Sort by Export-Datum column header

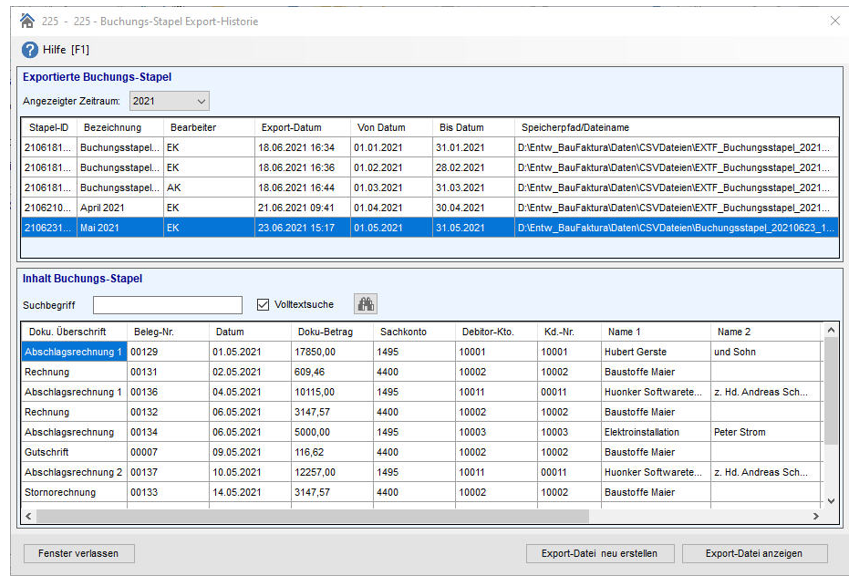click(x=291, y=128)
